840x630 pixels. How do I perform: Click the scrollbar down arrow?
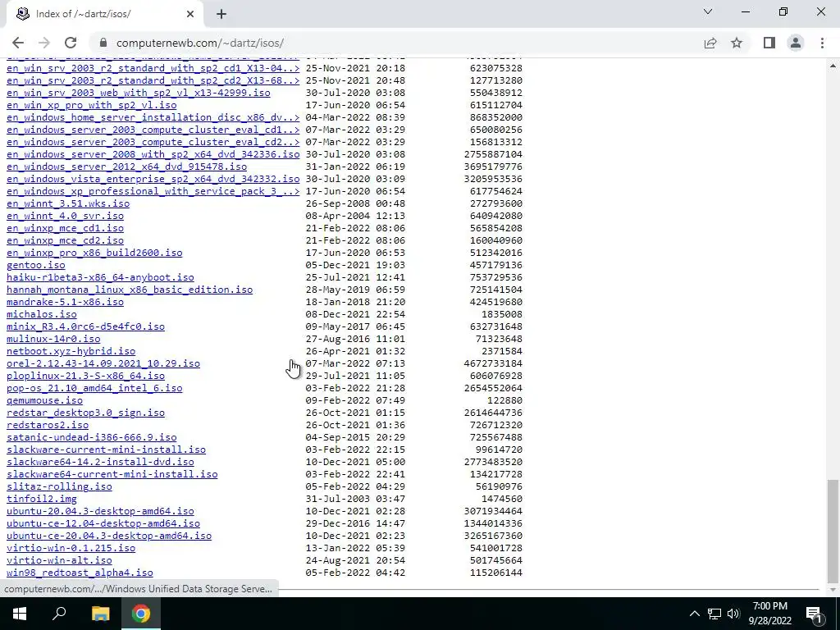pos(833,590)
